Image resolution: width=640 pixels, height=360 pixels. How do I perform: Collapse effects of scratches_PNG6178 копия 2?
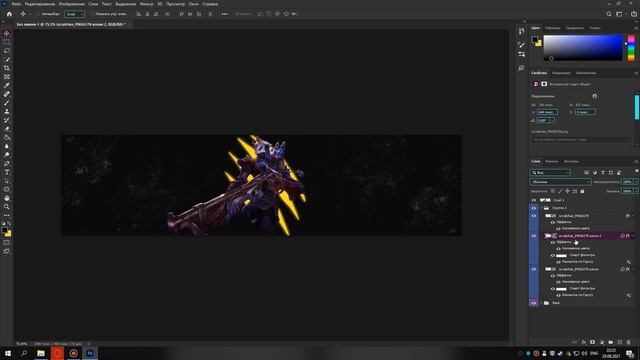tap(633, 236)
